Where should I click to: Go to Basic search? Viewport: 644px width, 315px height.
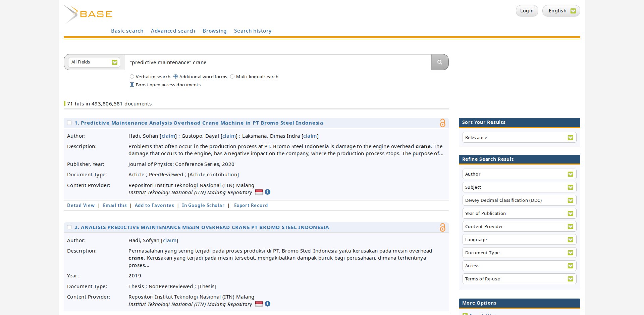pyautogui.click(x=127, y=31)
